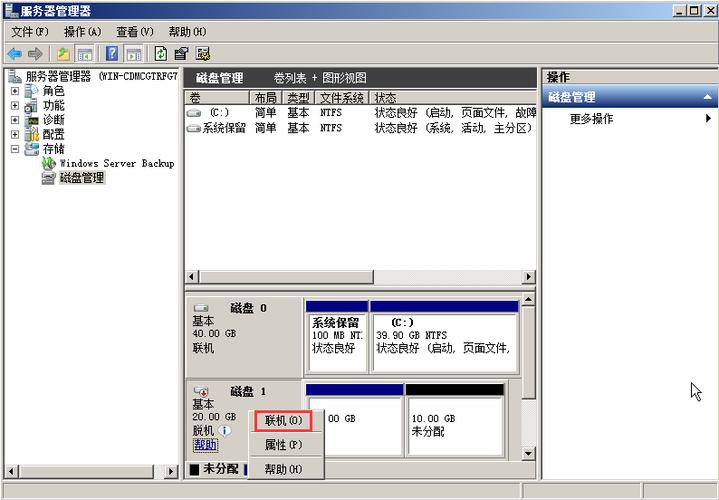This screenshot has height=500, width=719.
Task: Select the 系统保留 volume row
Action: [360, 128]
